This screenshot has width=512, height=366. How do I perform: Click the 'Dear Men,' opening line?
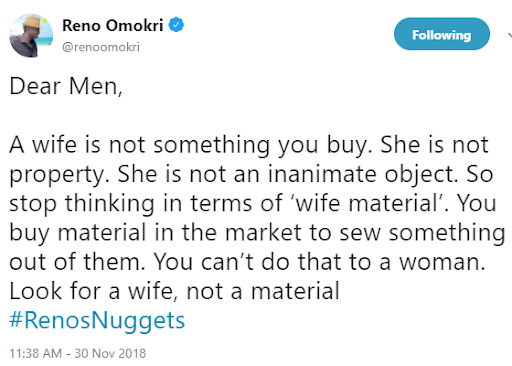coord(66,86)
